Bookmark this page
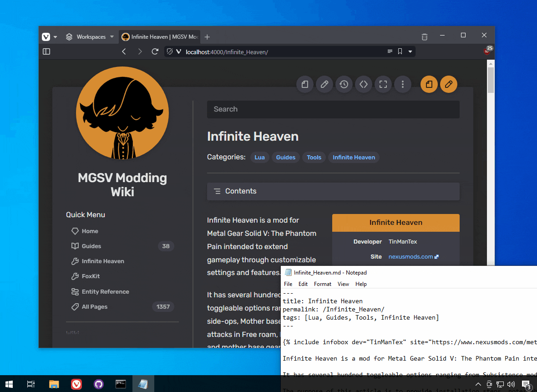 pos(400,51)
